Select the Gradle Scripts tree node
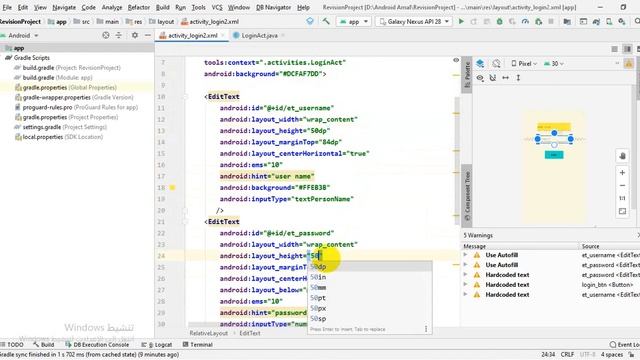The height and width of the screenshot is (360, 640). tap(27, 58)
